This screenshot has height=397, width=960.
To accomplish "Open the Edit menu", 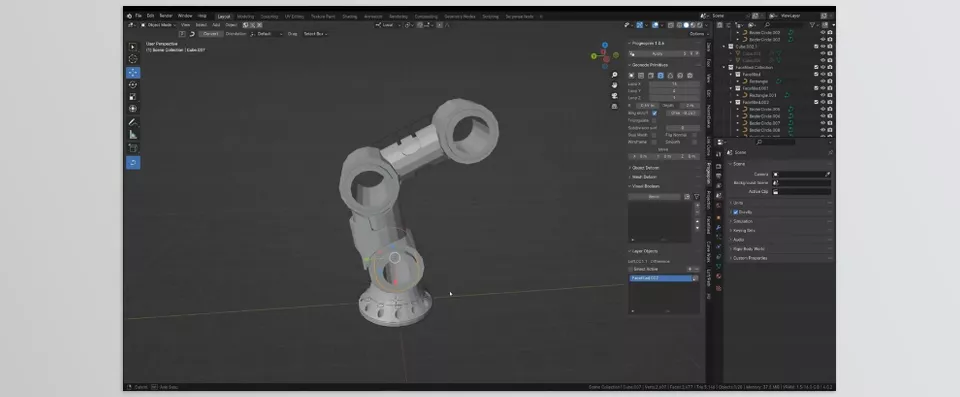I will [x=150, y=16].
